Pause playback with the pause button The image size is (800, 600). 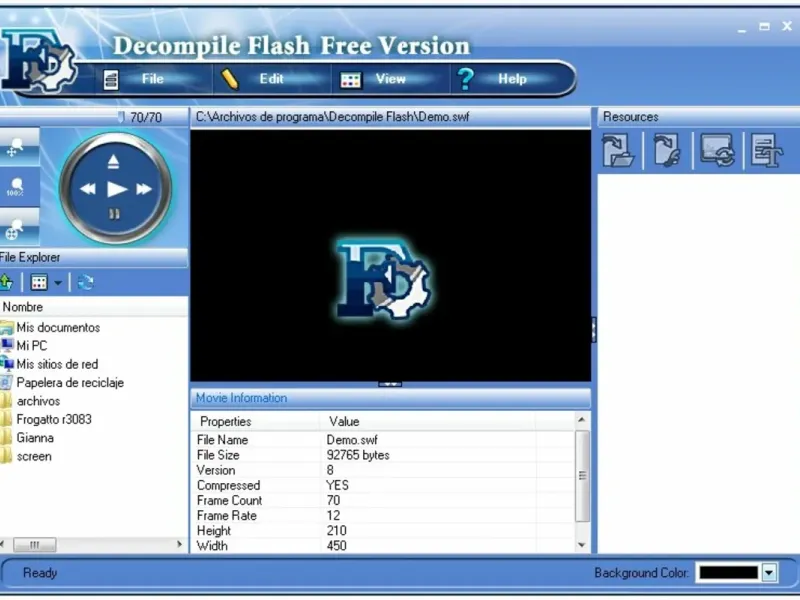[114, 214]
